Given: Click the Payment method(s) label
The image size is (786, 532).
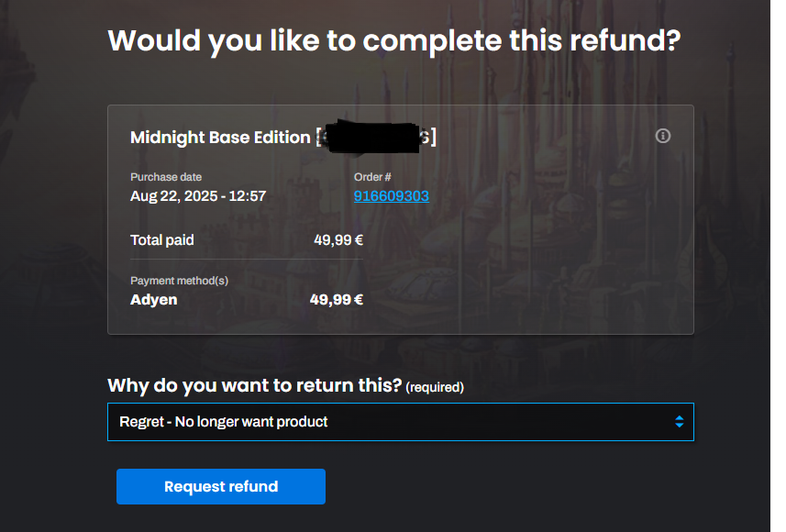Looking at the screenshot, I should pyautogui.click(x=179, y=281).
